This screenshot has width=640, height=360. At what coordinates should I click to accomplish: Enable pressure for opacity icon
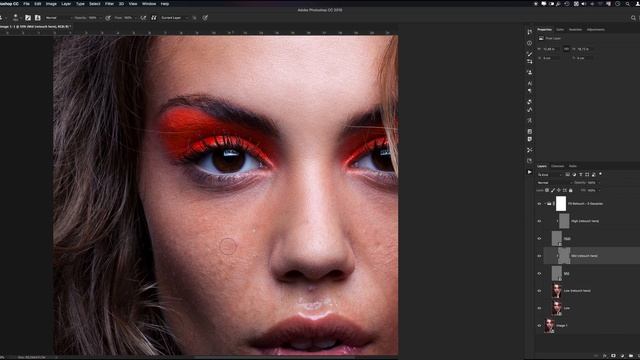click(108, 18)
